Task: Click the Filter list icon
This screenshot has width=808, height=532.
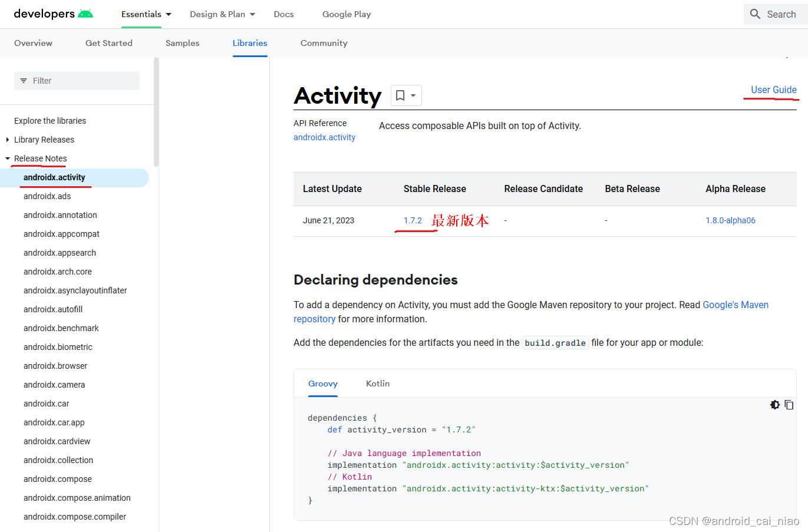Action: pyautogui.click(x=24, y=81)
